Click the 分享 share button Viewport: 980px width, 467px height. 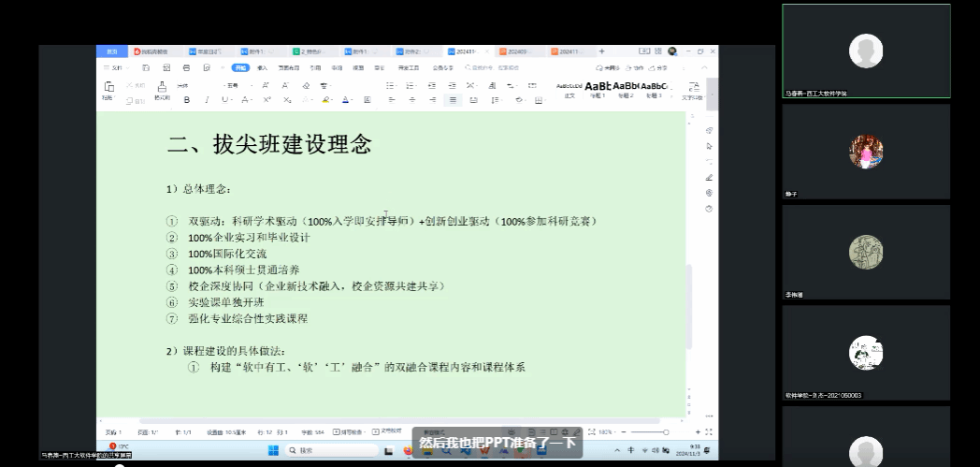pyautogui.click(x=659, y=68)
